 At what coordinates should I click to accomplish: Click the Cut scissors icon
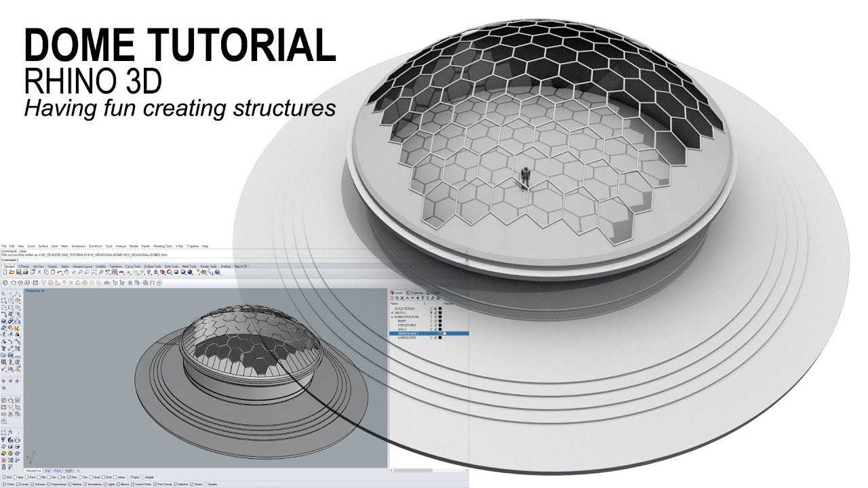(x=39, y=272)
